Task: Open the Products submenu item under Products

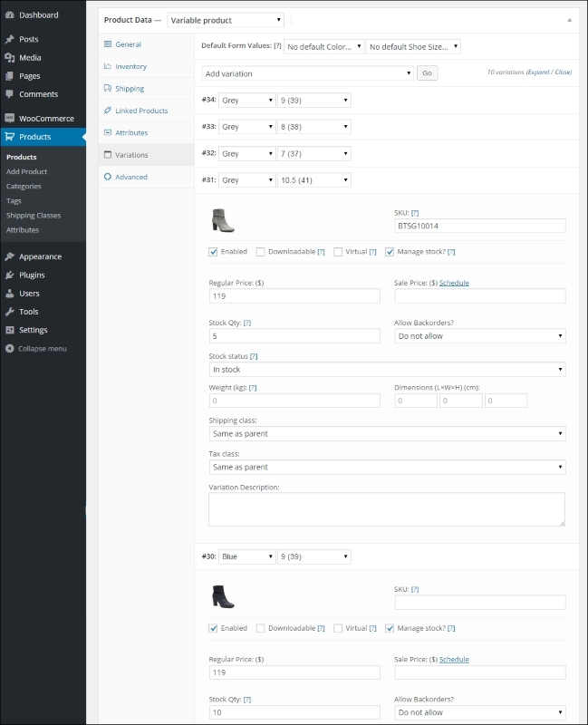Action: pyautogui.click(x=21, y=157)
